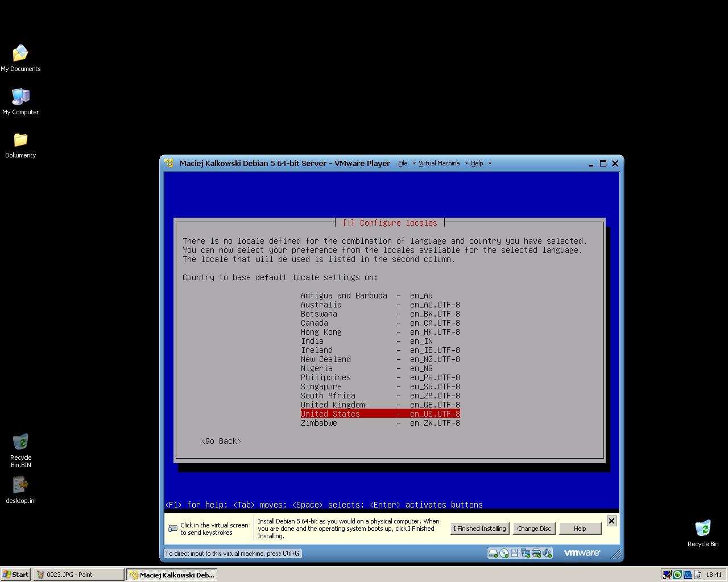Click the blue square tray icon

point(688,575)
